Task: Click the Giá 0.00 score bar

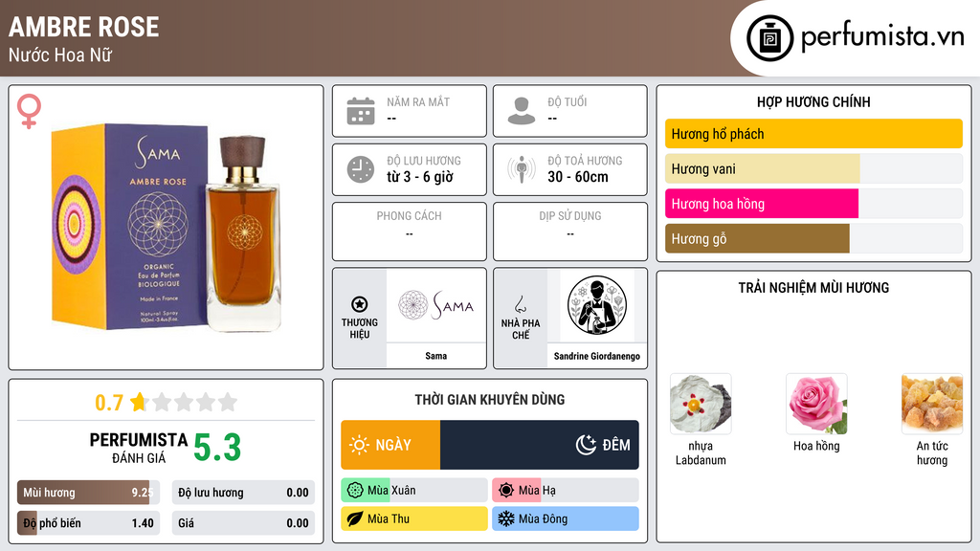Action: [x=243, y=523]
